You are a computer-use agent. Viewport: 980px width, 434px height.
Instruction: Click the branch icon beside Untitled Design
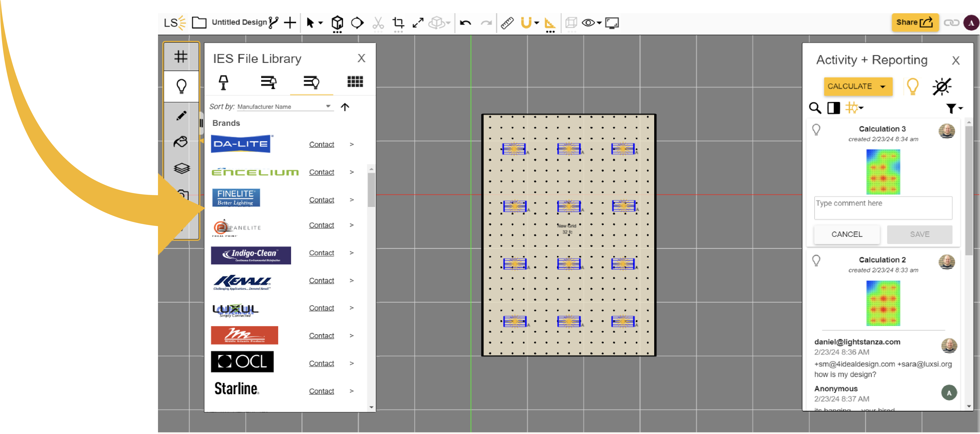click(x=274, y=23)
